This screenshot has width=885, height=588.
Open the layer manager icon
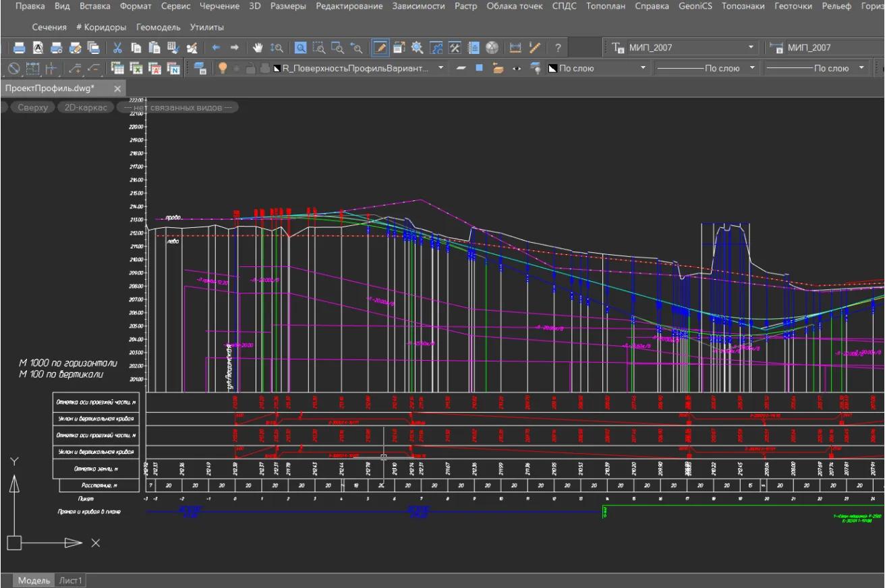coord(200,68)
